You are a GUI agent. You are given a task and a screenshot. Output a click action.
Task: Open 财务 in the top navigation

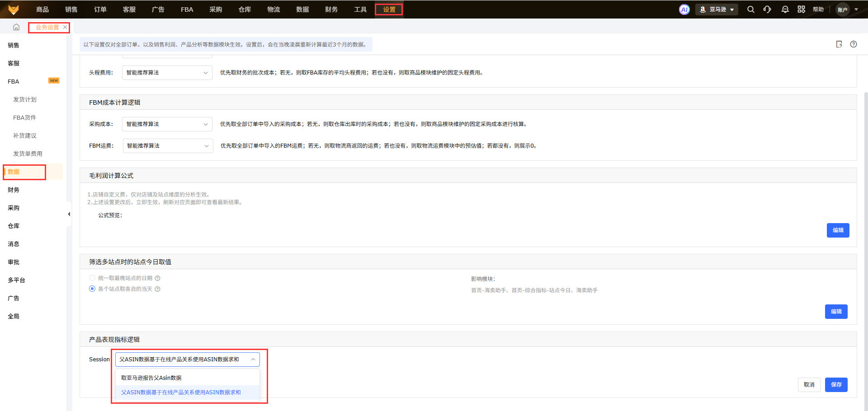pos(331,9)
